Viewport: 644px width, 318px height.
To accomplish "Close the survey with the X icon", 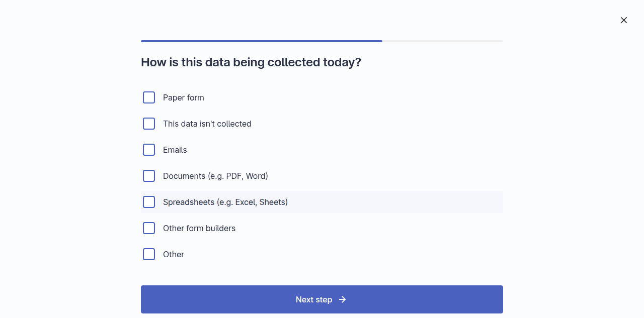I will [x=624, y=20].
